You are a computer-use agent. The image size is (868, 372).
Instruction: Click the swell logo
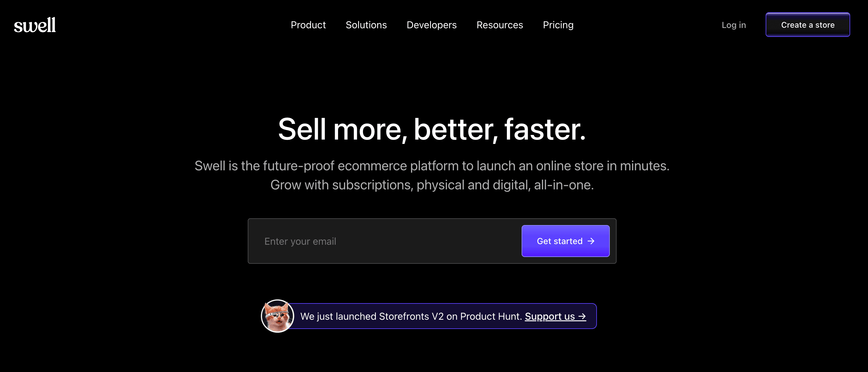point(35,25)
